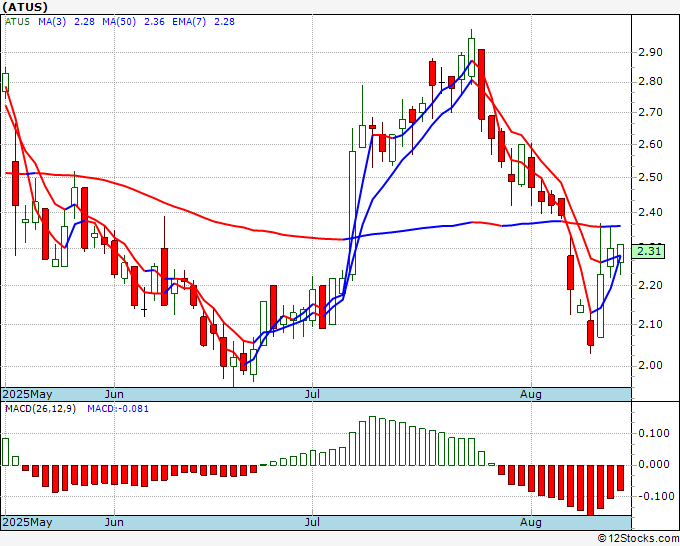Click the current price tag 2.31
This screenshot has height=546, width=680.
click(x=649, y=252)
